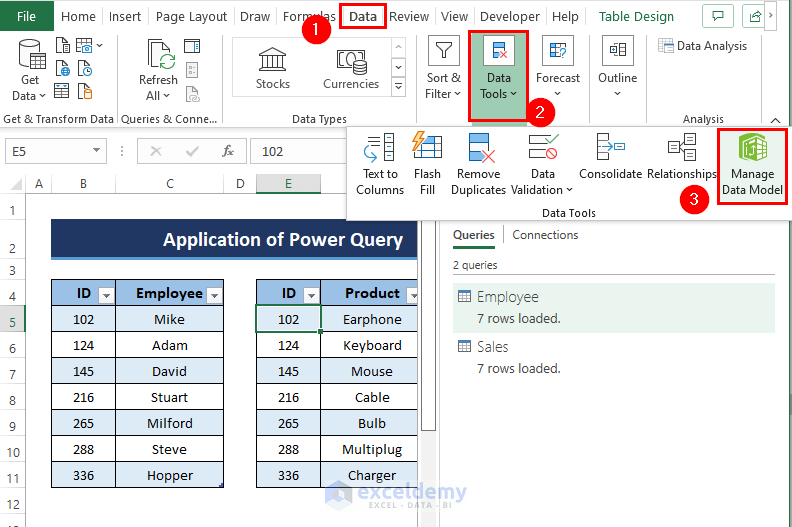Switch to the Table Design tab
792x527 pixels.
[636, 17]
